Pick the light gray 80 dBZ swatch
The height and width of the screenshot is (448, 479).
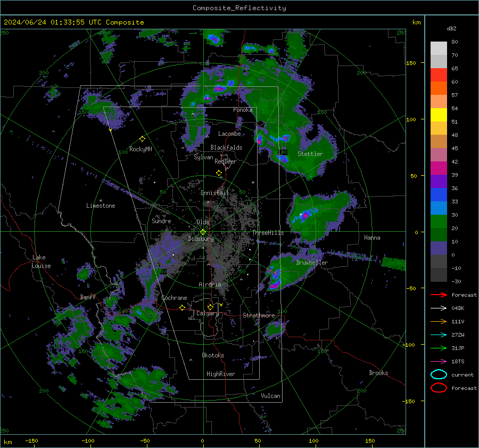pyautogui.click(x=439, y=48)
